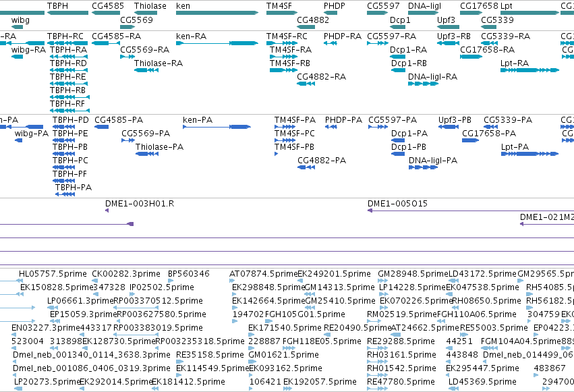This screenshot has width=574, height=392.
Task: Click the ken-RA transcript line
Action: pos(217,43)
